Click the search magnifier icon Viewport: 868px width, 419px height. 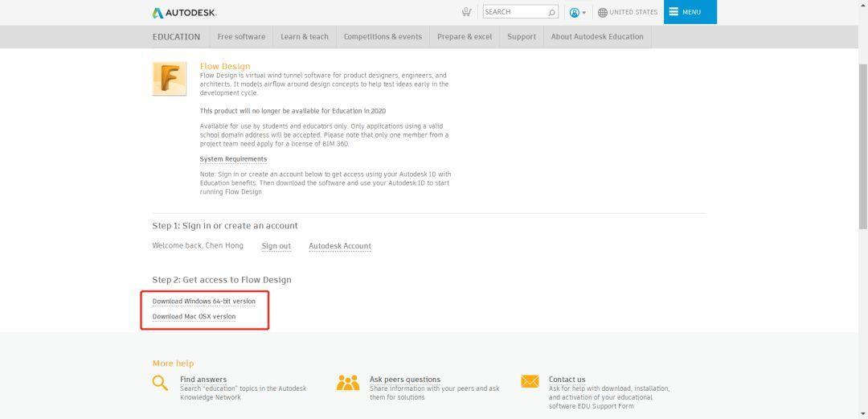tap(551, 12)
